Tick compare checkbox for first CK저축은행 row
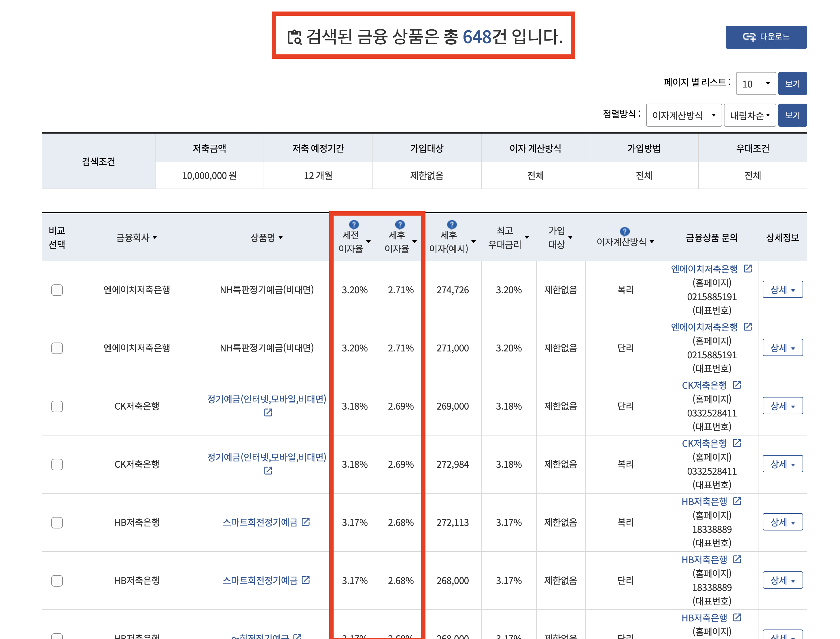Viewport: 840px width, 639px height. click(x=57, y=406)
